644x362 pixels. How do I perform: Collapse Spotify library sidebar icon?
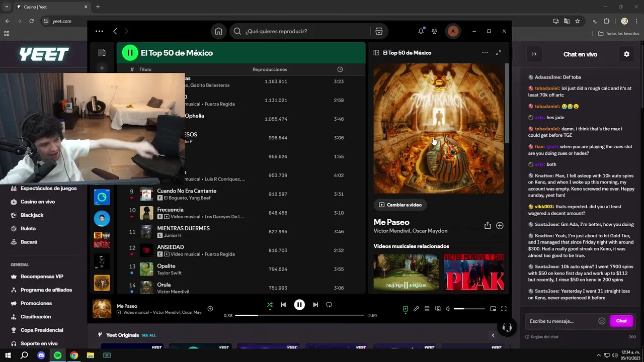[x=102, y=53]
